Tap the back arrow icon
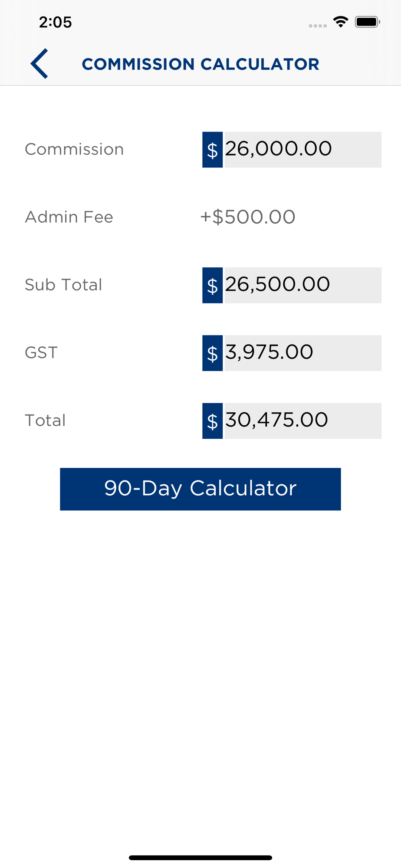 [x=39, y=63]
